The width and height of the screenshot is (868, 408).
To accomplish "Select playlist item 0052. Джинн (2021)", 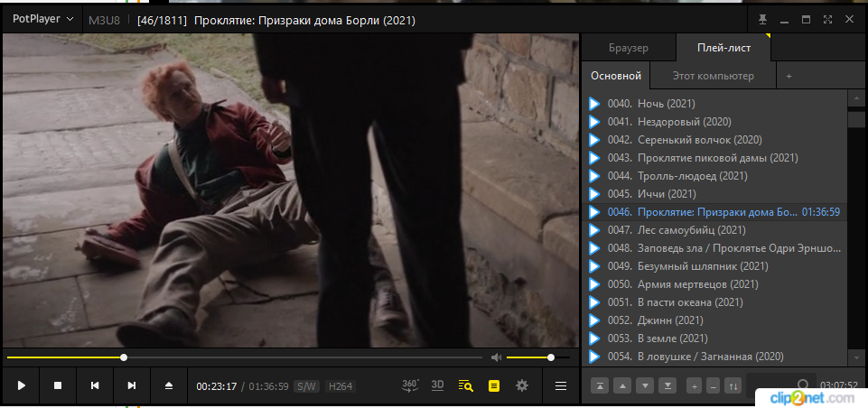I will click(x=714, y=320).
